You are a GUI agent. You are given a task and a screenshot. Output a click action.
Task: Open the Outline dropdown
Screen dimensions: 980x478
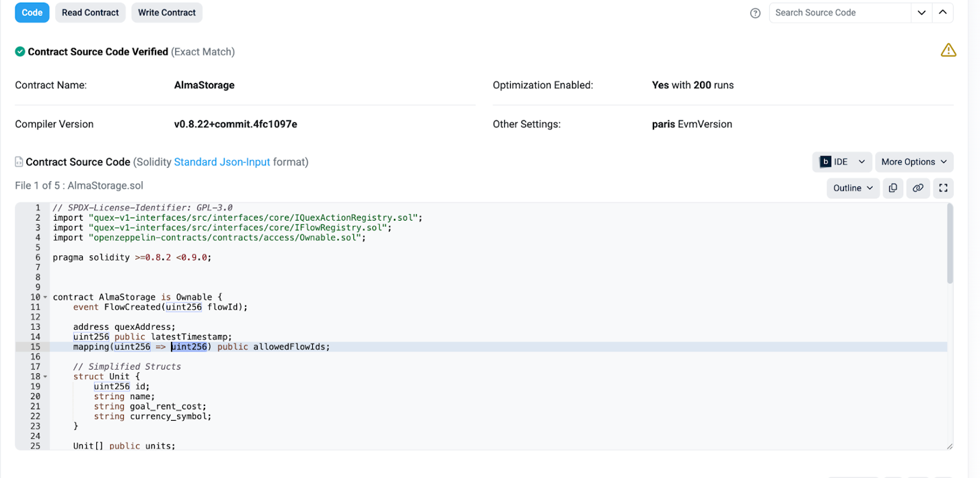point(853,189)
